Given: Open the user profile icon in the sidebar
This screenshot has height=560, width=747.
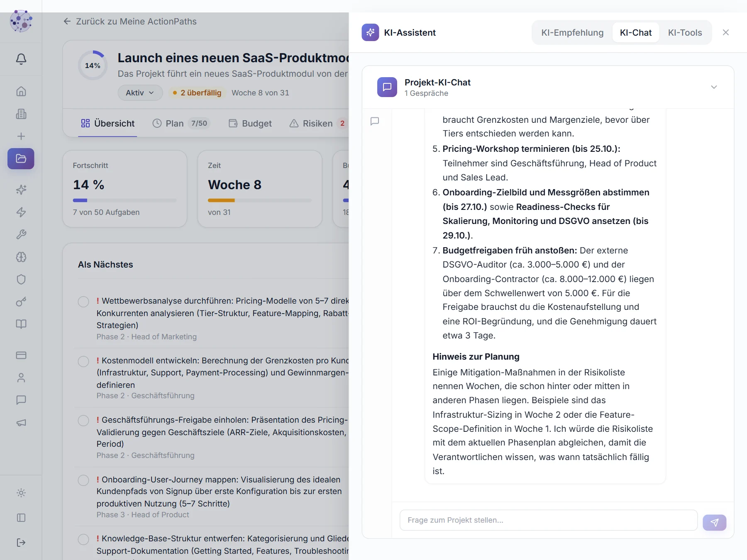Looking at the screenshot, I should pos(21,377).
